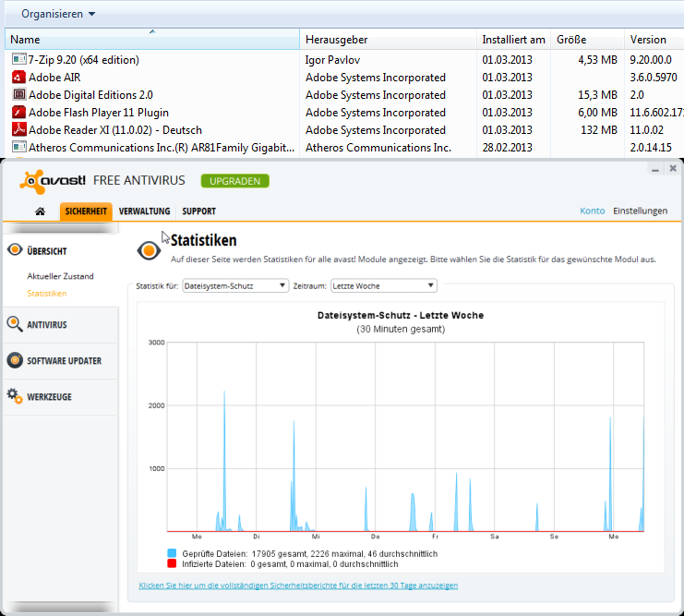Sort the list by Herausgeber column
The width and height of the screenshot is (684, 616).
[x=337, y=40]
